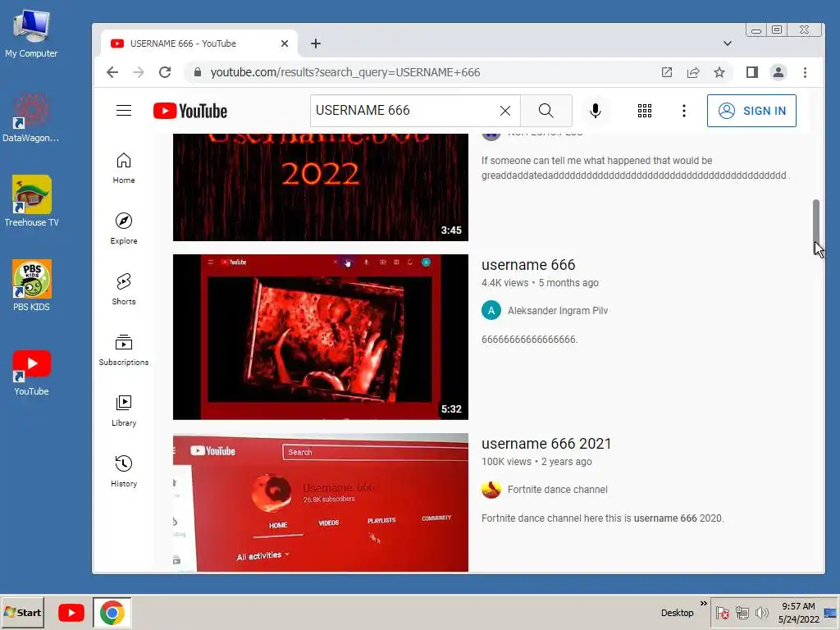Expand Chrome's tab search chevron

[x=728, y=43]
